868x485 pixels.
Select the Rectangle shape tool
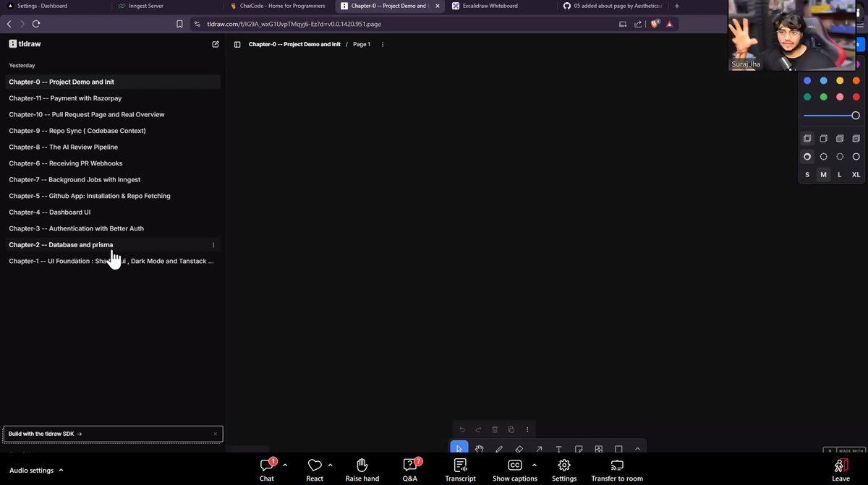tap(618, 449)
